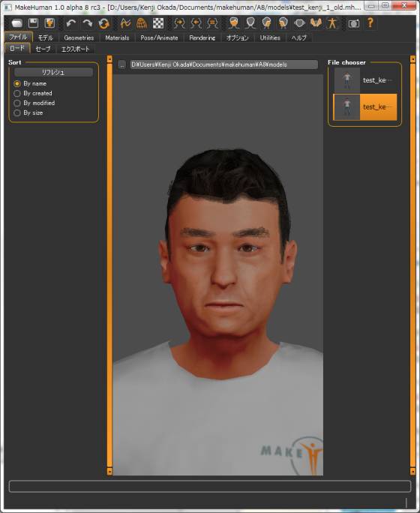Image resolution: width=420 pixels, height=513 pixels.
Task: Select the ロード sub-tab
Action: [x=17, y=48]
